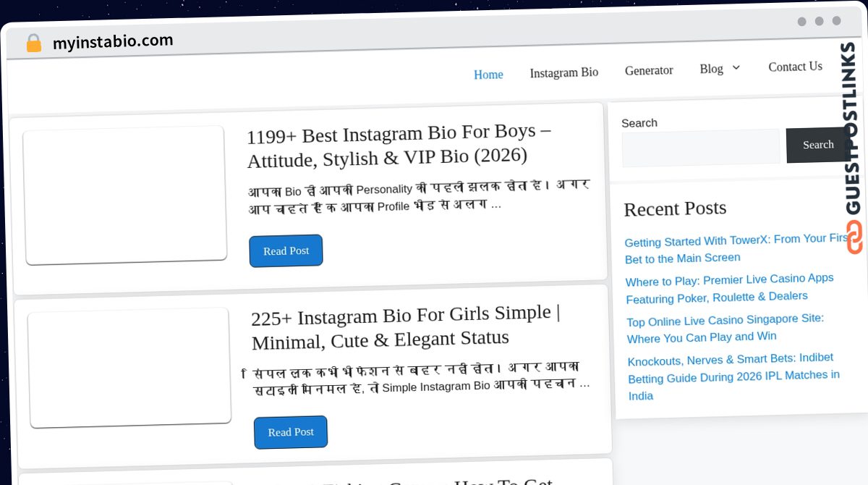Image resolution: width=868 pixels, height=485 pixels.
Task: Open Knockouts, Nerves & Smart Bets Indibet link
Action: 733,376
